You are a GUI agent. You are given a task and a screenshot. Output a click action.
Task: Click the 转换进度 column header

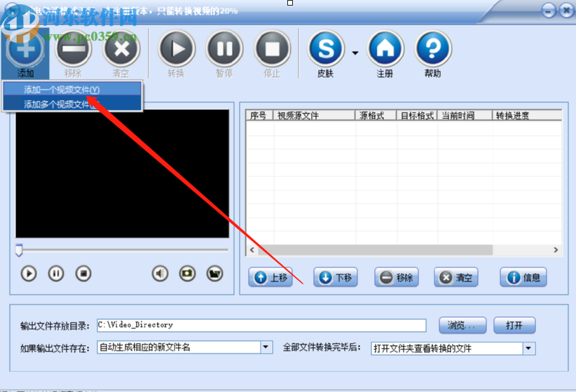[x=527, y=115]
